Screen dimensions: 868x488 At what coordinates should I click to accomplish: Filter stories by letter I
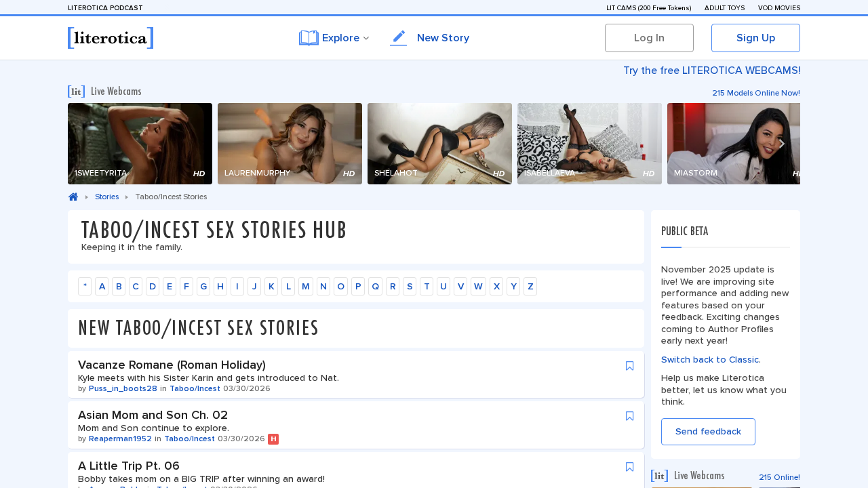click(237, 286)
